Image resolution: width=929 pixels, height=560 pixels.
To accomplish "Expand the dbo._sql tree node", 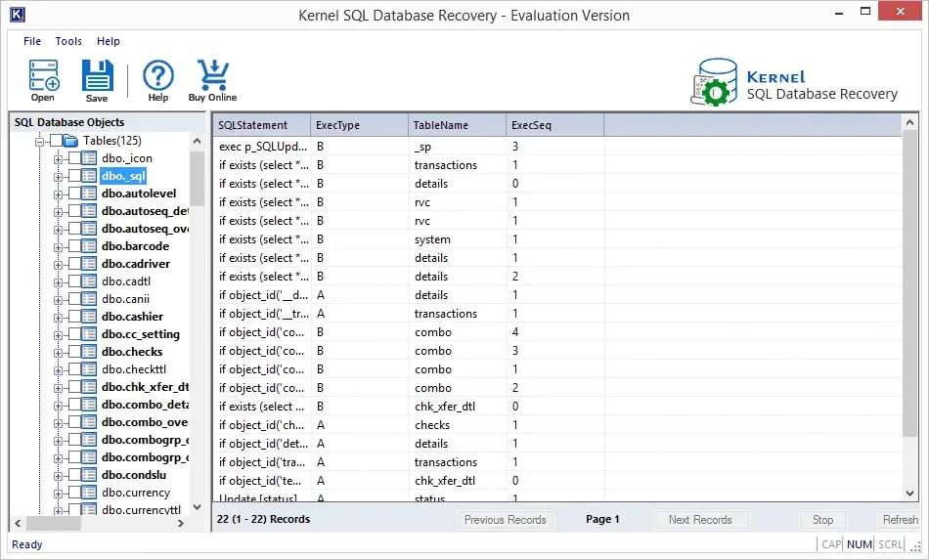I will (x=58, y=177).
